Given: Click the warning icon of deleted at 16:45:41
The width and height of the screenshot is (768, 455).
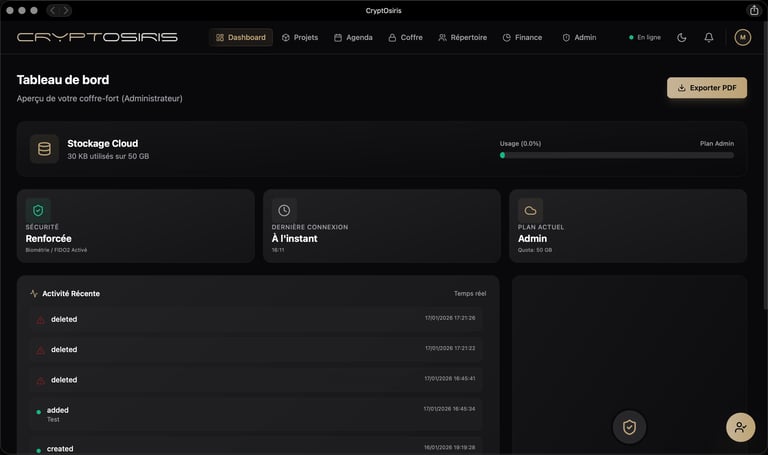Looking at the screenshot, I should coord(41,381).
